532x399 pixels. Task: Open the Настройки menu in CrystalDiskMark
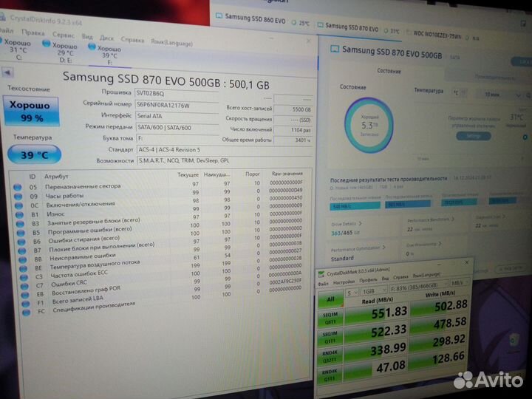[344, 282]
